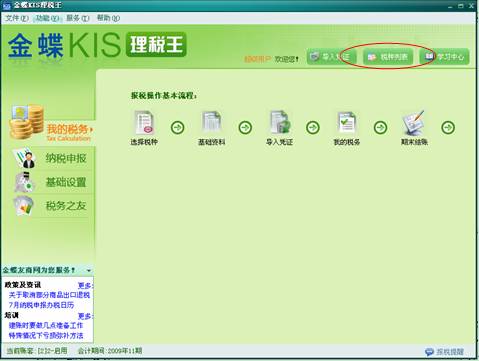Click the 基础资料 workflow icon
Screen dimensions: 479x361
pos(212,123)
